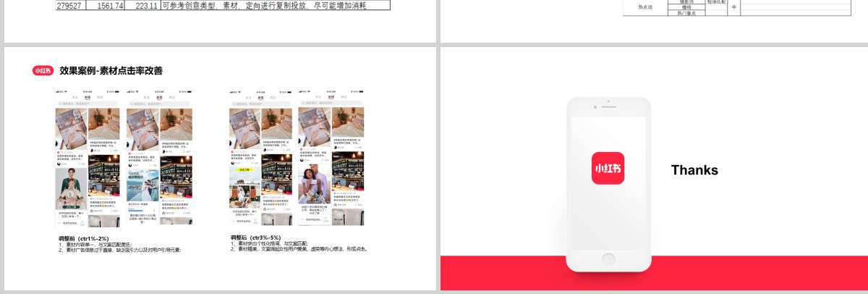Select the 调整后 (ctr3%-5%) caption
Screen dimensions: 868x294
pos(255,238)
